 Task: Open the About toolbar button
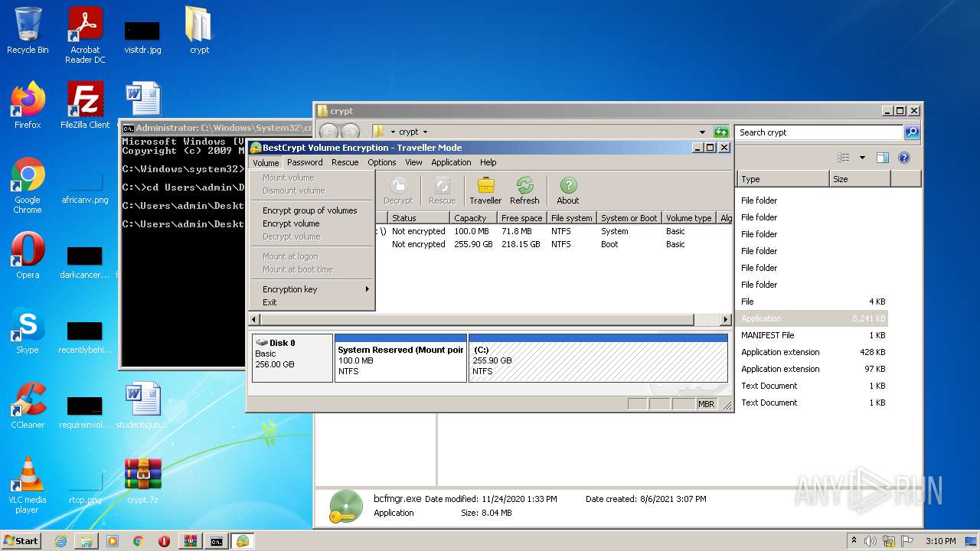coord(568,191)
